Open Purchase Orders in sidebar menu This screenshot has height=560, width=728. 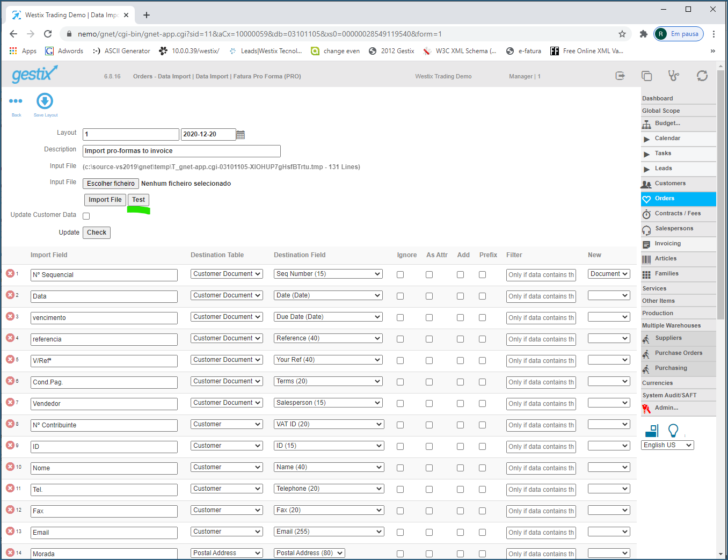678,353
